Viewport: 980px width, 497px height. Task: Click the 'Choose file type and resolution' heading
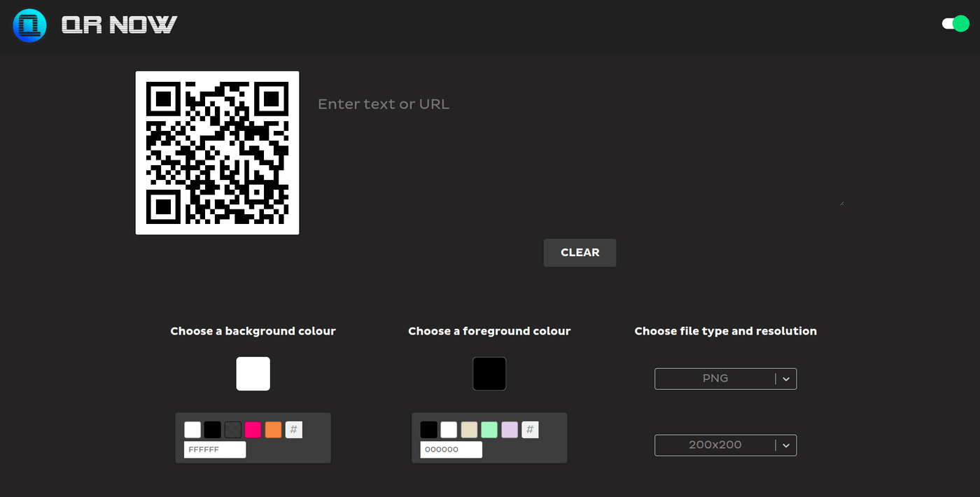[726, 331]
